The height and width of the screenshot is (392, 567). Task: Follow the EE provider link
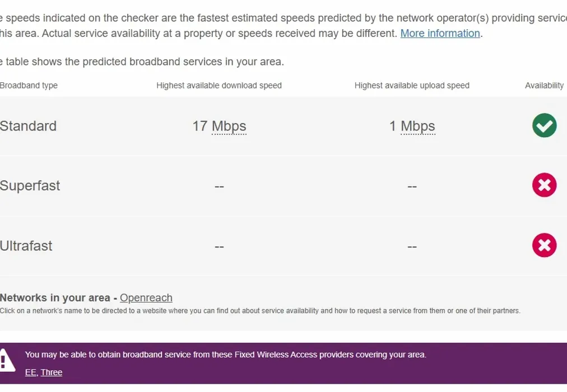pyautogui.click(x=30, y=372)
